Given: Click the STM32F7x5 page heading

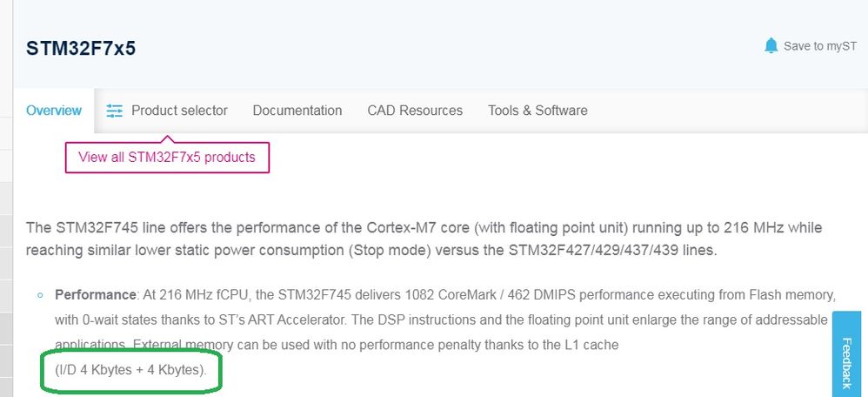Looking at the screenshot, I should (81, 48).
